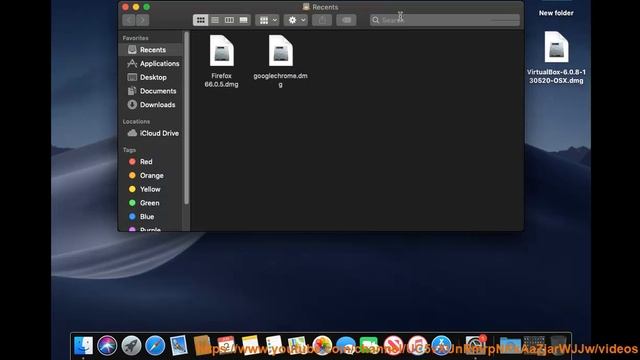Select the Orange tag
Viewport: 640px width, 360px height.
[151, 176]
